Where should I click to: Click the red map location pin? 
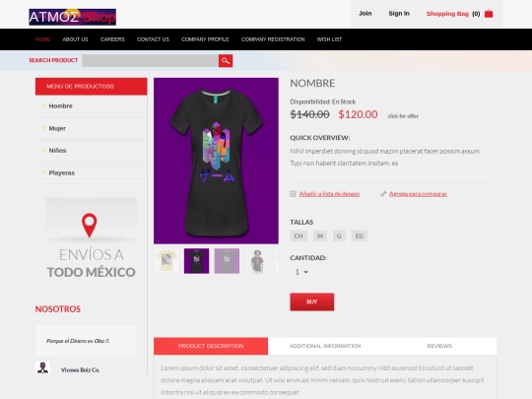(90, 225)
